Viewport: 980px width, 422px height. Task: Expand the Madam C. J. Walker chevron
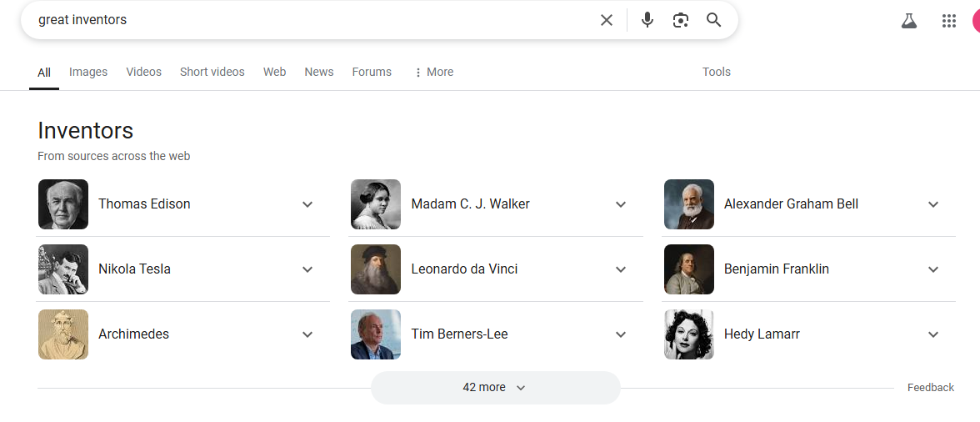(x=621, y=204)
